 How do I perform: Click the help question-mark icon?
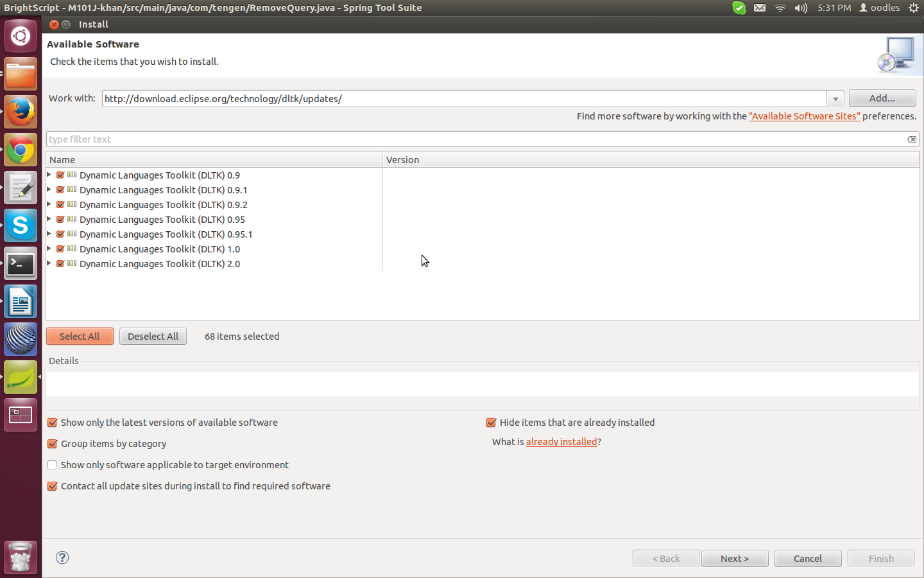coord(62,557)
